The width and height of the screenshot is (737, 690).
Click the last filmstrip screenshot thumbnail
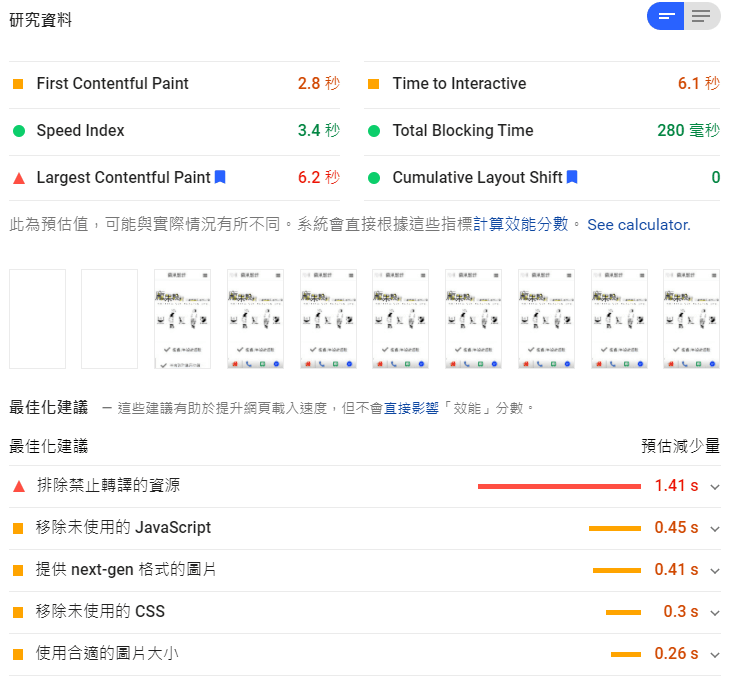[x=691, y=319]
